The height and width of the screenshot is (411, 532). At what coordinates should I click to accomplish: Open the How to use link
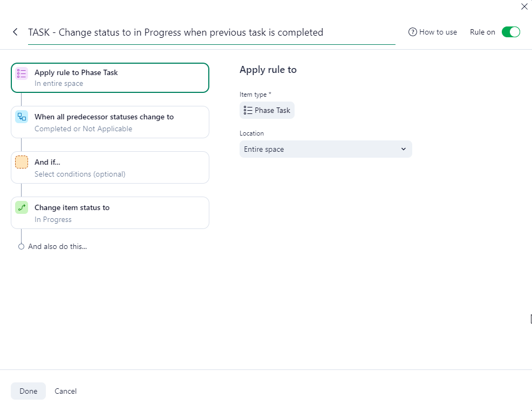(438, 32)
